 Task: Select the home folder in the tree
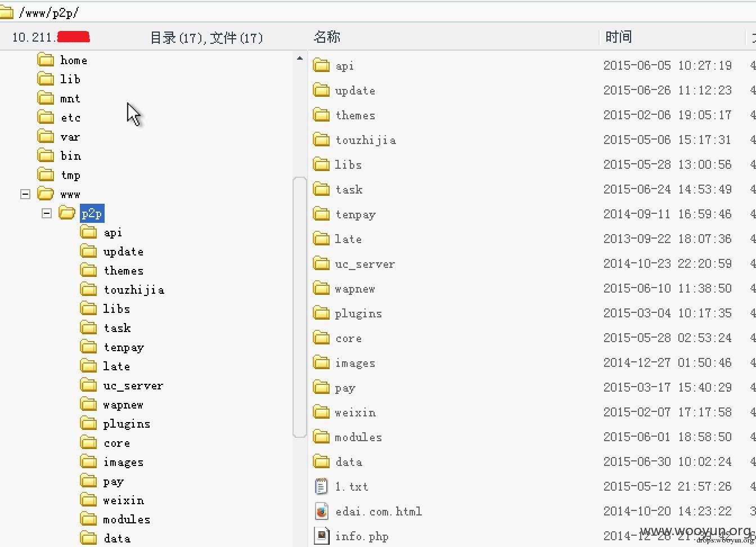[74, 60]
